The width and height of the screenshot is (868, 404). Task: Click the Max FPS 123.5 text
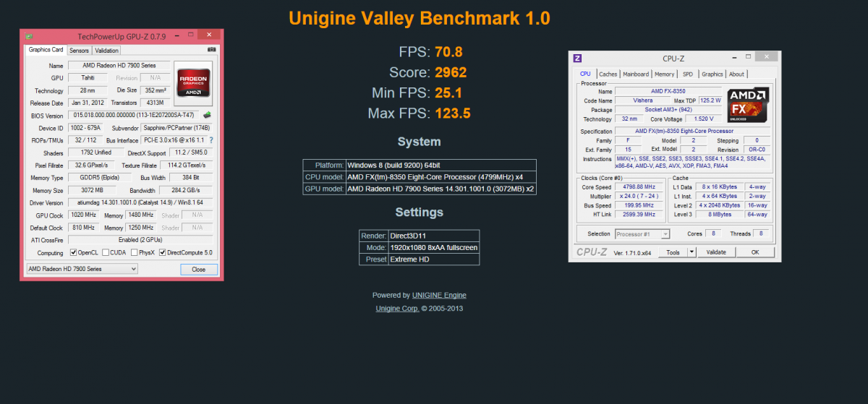tap(418, 113)
